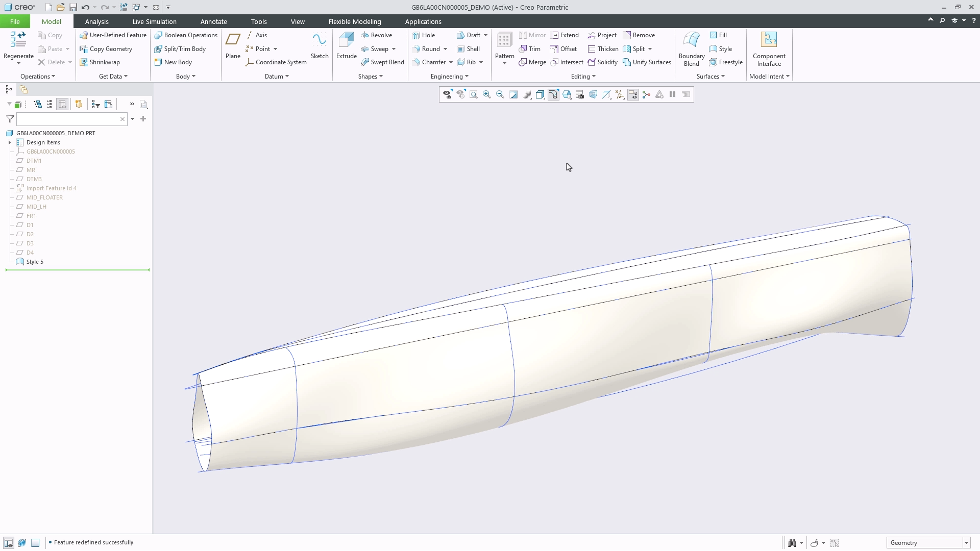Click the Extrude tool icon

point(346,40)
